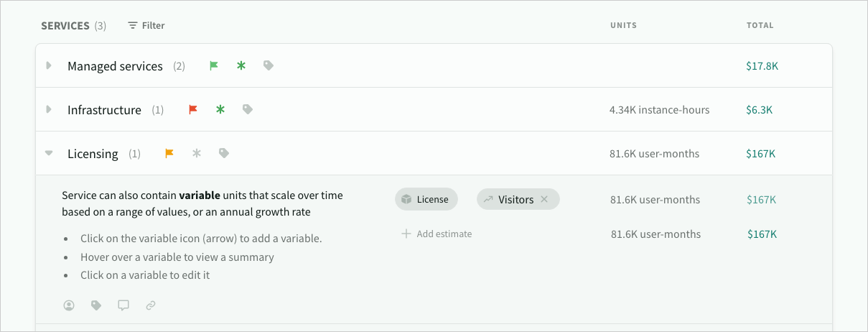This screenshot has width=868, height=332.
Task: Open the Filter menu for services
Action: [x=146, y=25]
